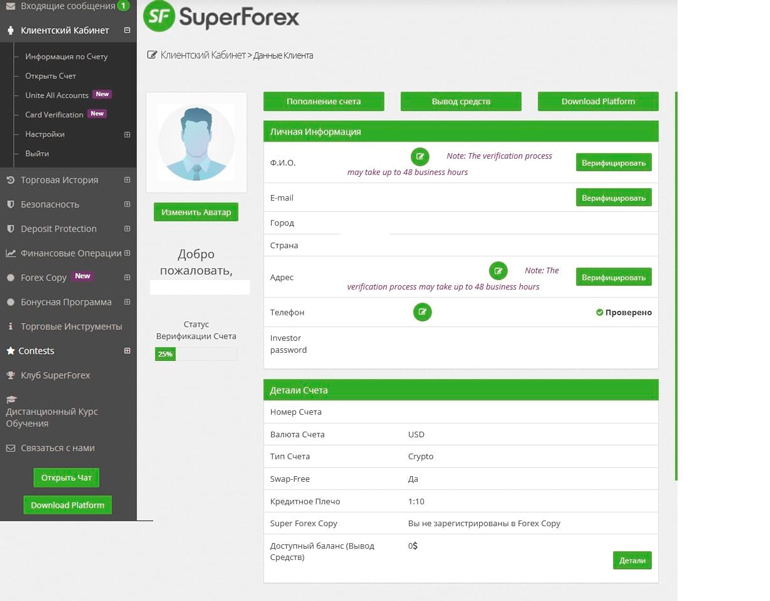Expand the Forex Copy section
This screenshot has height=601, width=770.
click(127, 277)
